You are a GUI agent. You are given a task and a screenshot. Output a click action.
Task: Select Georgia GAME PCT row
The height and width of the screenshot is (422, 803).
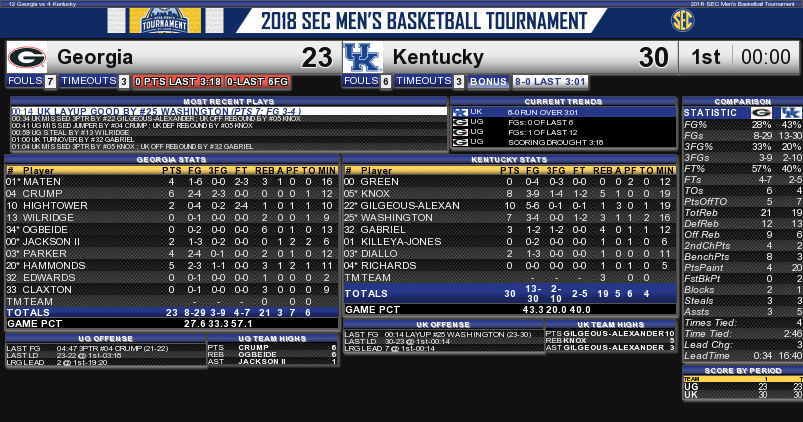(x=172, y=324)
